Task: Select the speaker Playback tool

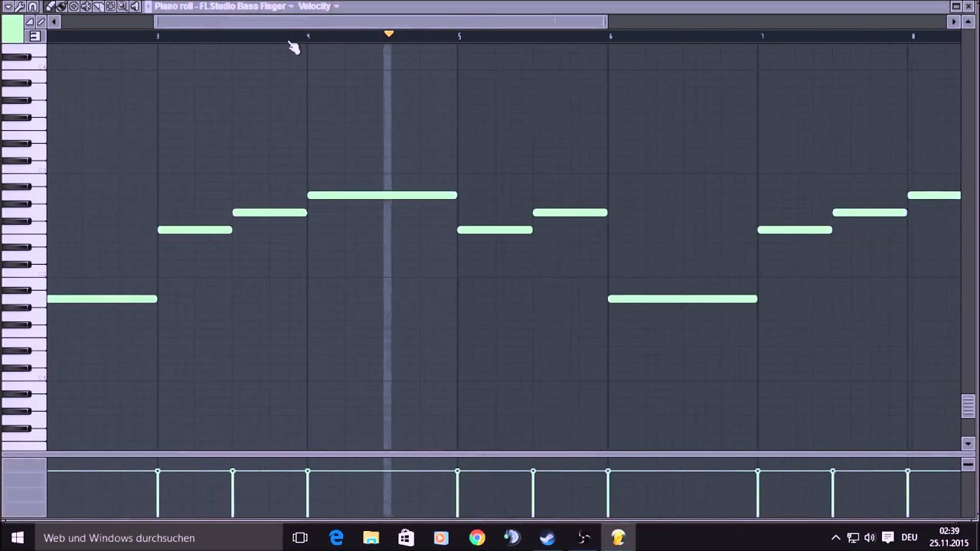Action: click(135, 6)
